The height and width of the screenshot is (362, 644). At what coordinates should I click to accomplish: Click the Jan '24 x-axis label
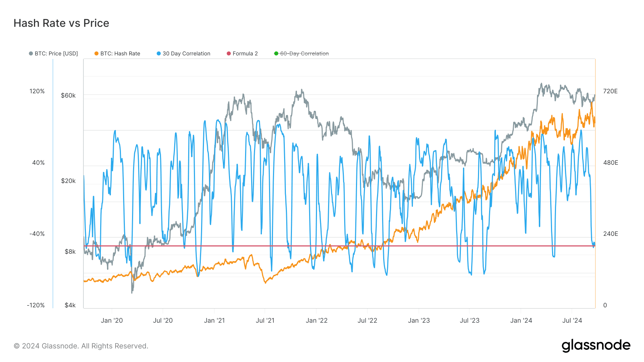point(521,321)
